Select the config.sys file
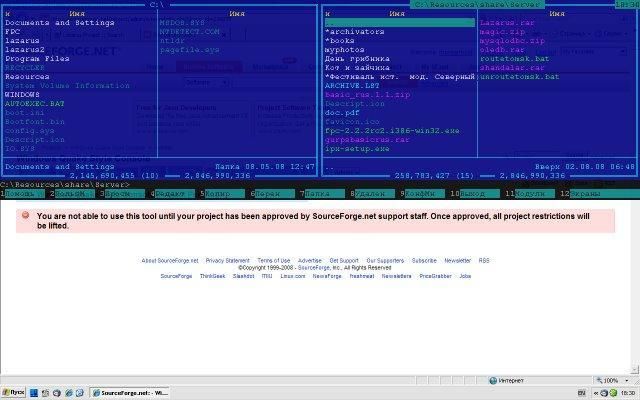 (30, 131)
